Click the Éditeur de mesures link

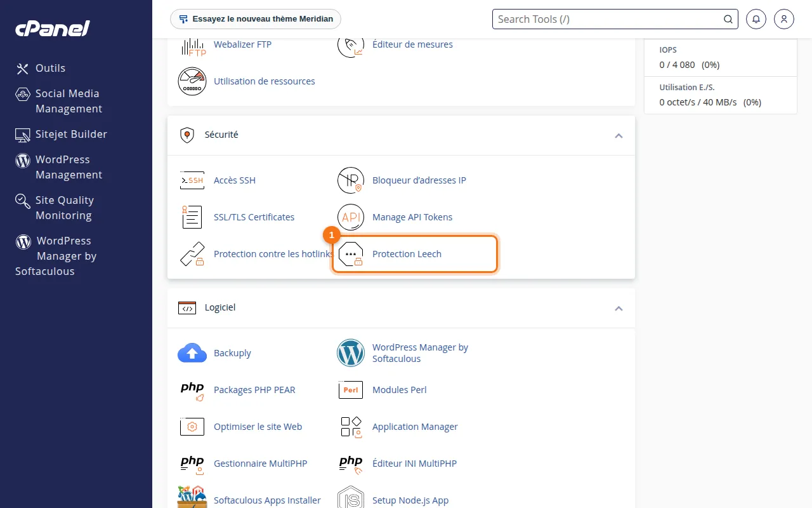(x=412, y=44)
